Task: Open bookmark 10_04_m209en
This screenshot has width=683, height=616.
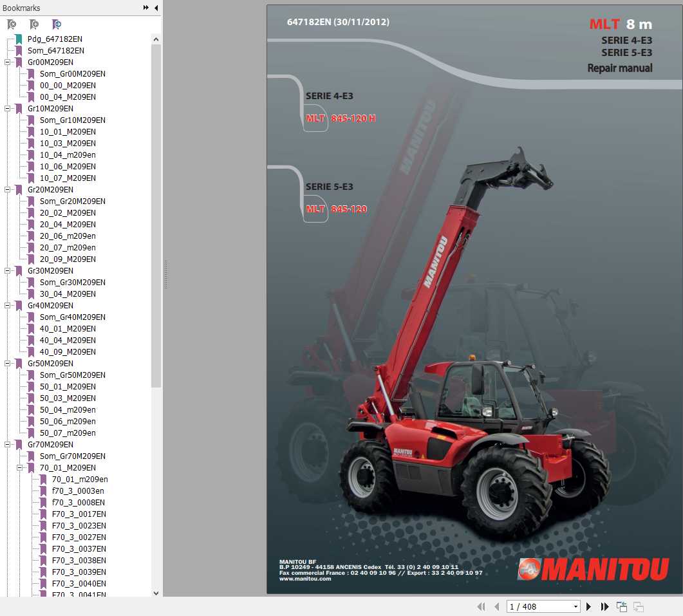Action: coord(68,154)
